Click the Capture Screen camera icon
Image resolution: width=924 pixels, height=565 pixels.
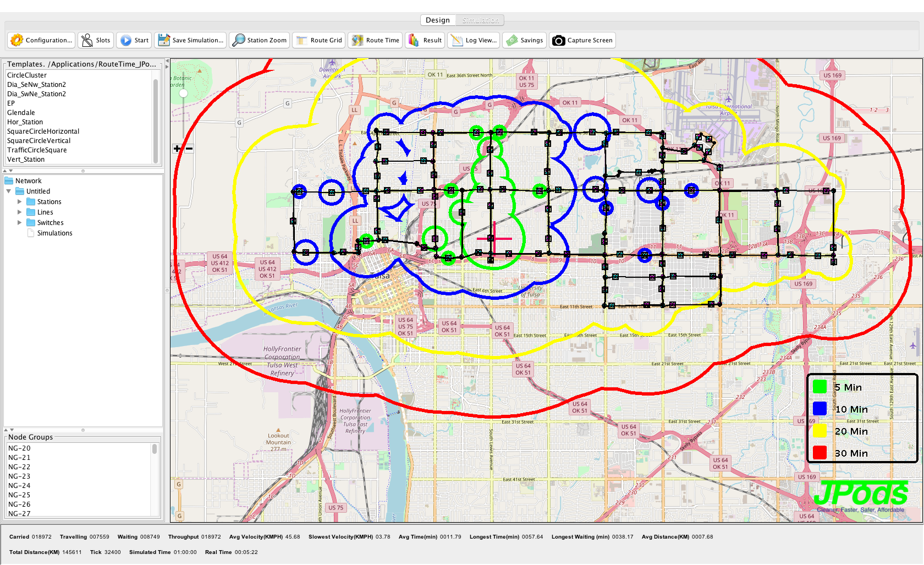click(x=558, y=40)
